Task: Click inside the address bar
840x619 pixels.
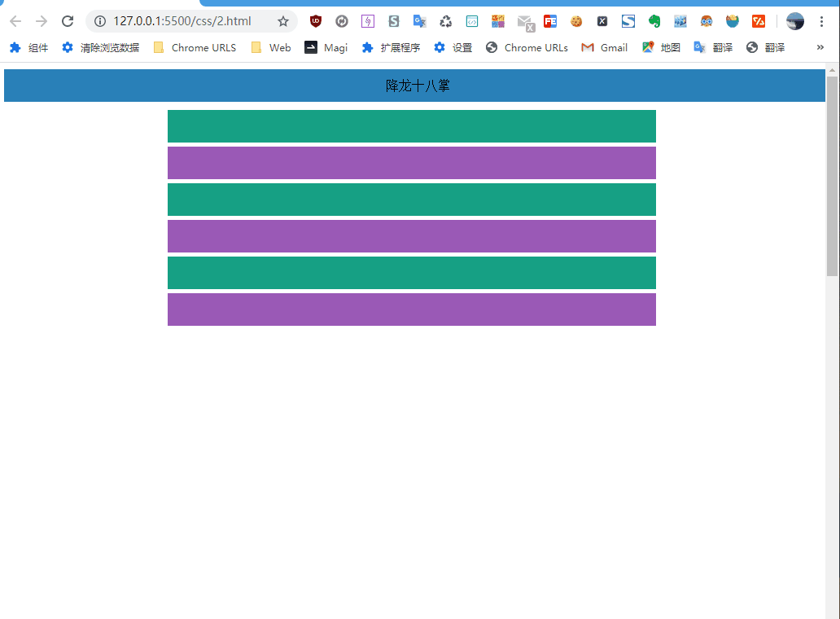Action: [x=187, y=21]
